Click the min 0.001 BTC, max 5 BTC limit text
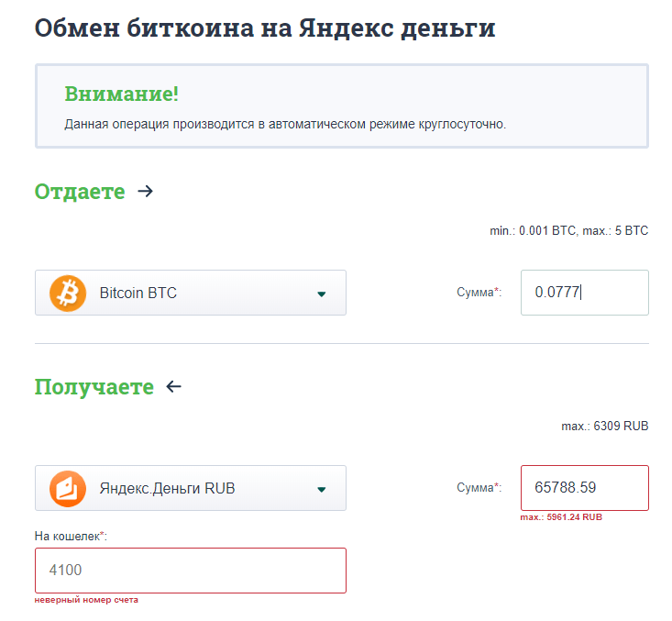 [x=568, y=231]
